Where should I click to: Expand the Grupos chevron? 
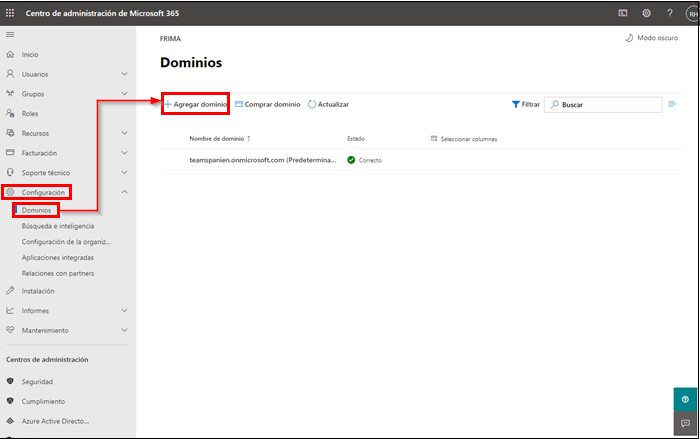pos(125,93)
